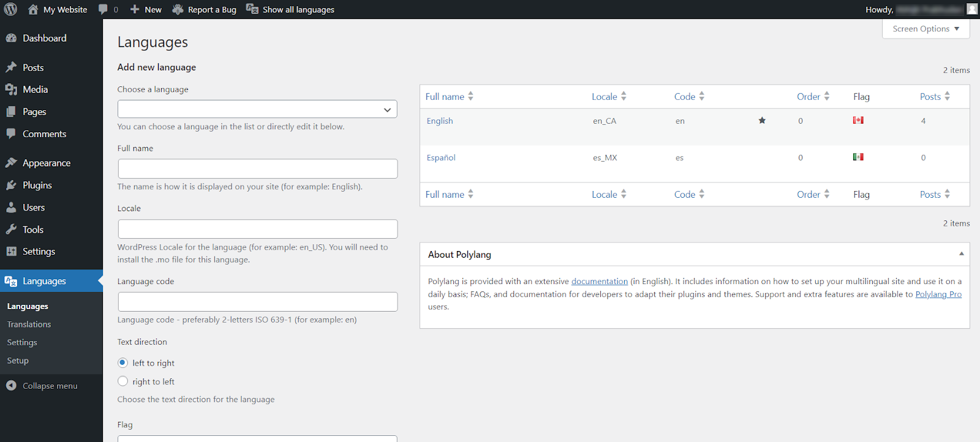Click the Collapse menu arrow icon

11,386
